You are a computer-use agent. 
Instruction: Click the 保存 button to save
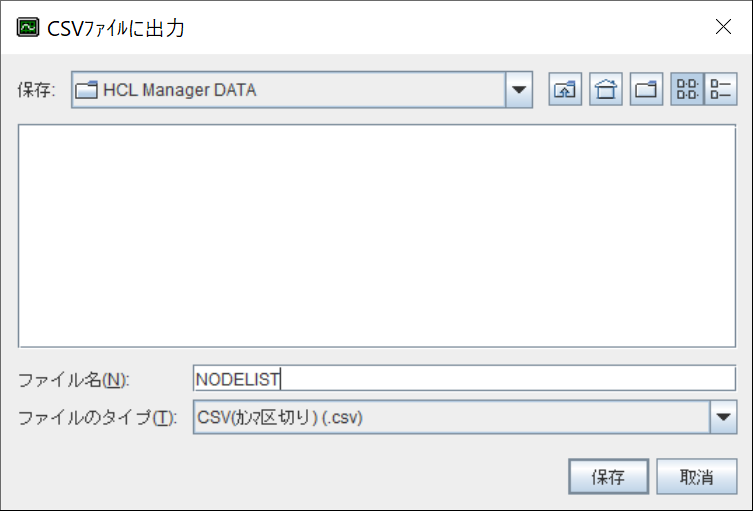[608, 476]
